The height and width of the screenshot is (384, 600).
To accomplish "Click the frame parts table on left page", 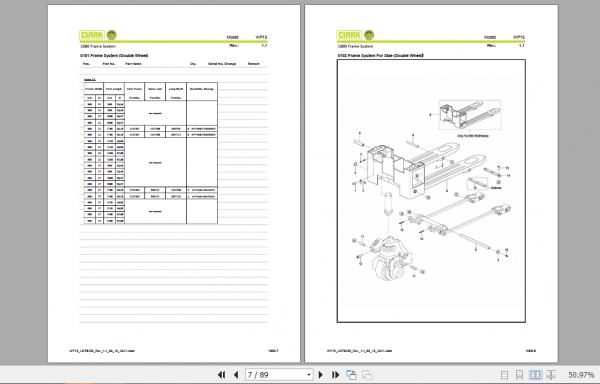I will pyautogui.click(x=151, y=153).
